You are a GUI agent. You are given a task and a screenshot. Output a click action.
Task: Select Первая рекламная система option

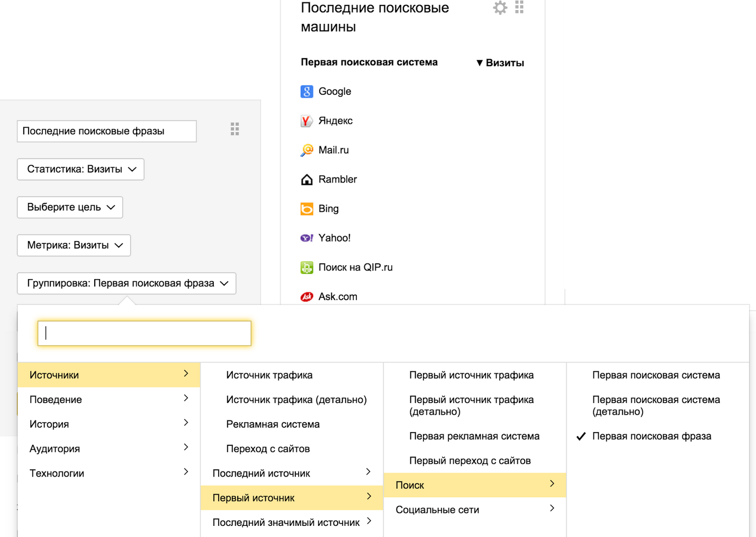(x=474, y=436)
